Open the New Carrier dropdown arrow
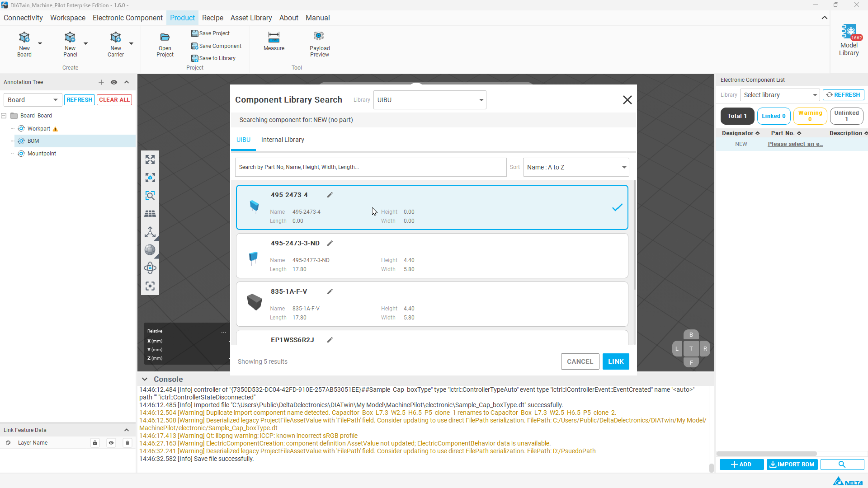The image size is (868, 488). (131, 43)
